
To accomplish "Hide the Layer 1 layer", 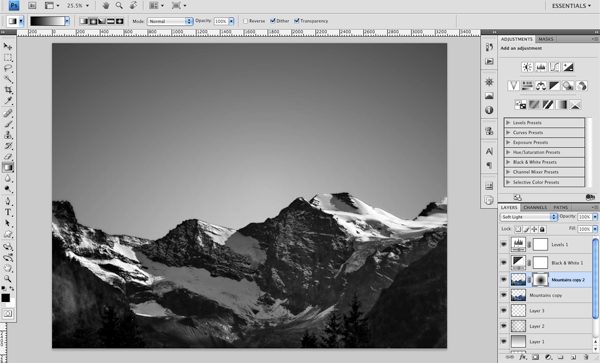I will [x=504, y=341].
